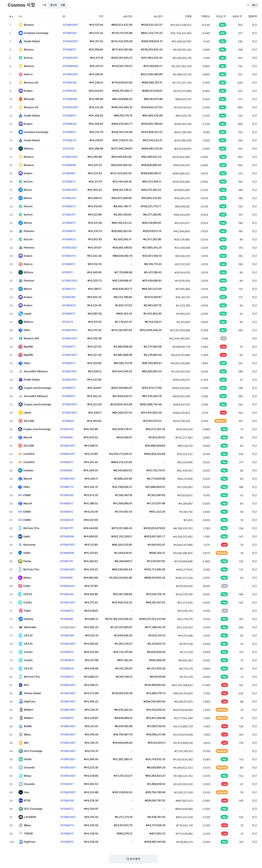Viewport: 262px width, 868px height.
Task: Click the Low badge in LBank row
Action: (223, 413)
